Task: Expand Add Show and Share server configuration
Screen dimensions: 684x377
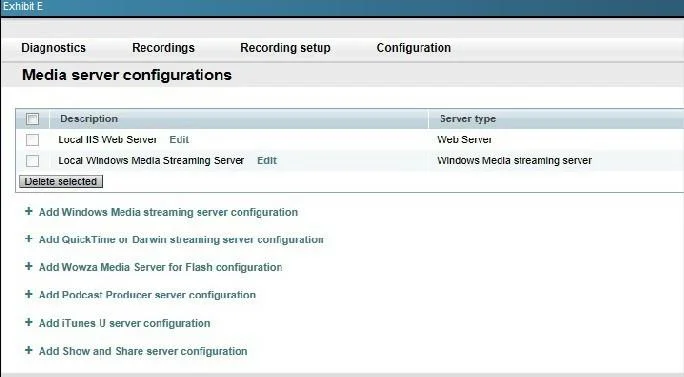Action: pos(143,351)
